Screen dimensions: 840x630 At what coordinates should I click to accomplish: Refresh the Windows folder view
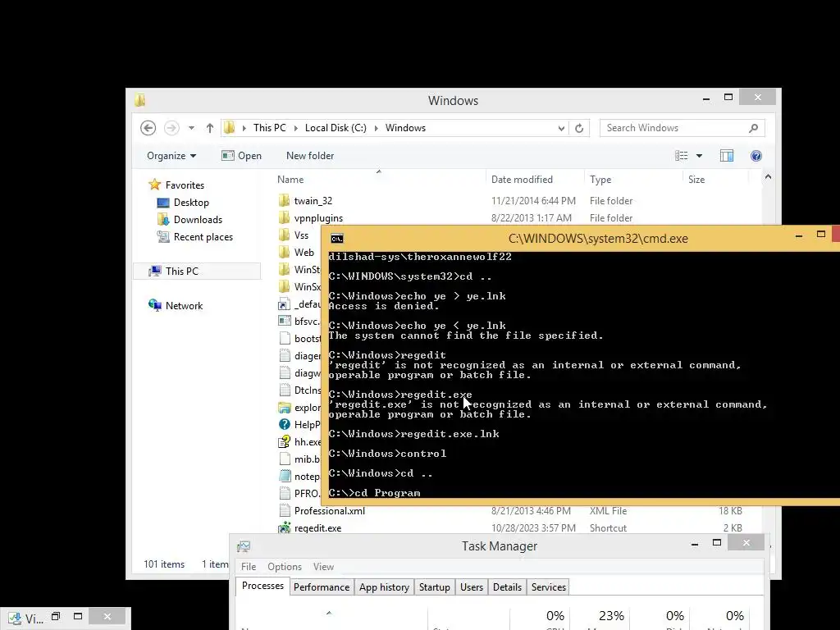click(579, 128)
